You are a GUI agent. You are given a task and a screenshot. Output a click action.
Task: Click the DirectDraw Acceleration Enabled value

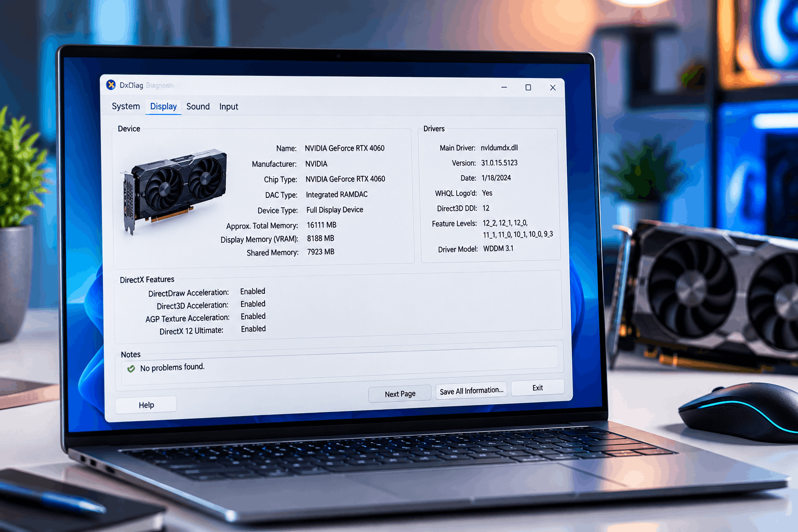pyautogui.click(x=252, y=291)
